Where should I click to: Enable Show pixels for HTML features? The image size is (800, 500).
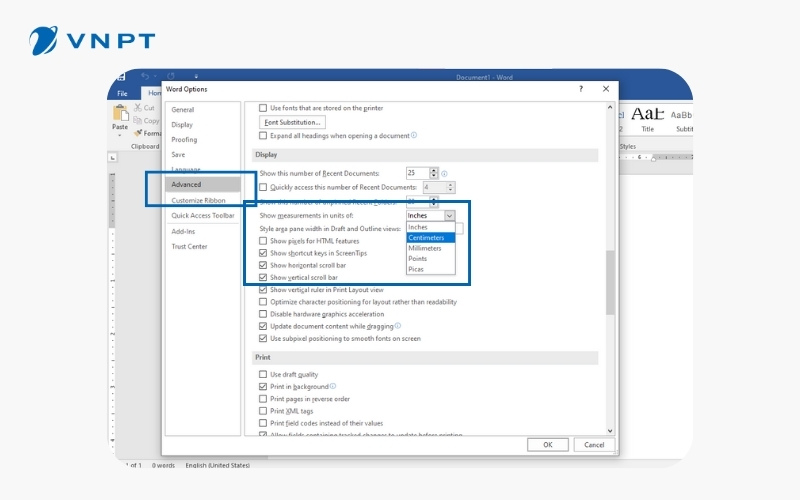pyautogui.click(x=264, y=241)
